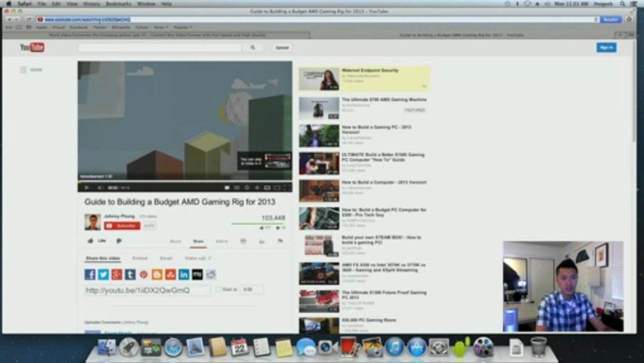Click the thumbs-up Like icon

point(91,241)
